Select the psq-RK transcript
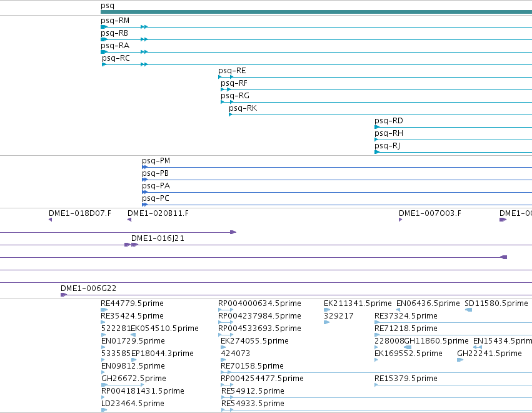The image size is (532, 413). coord(380,115)
